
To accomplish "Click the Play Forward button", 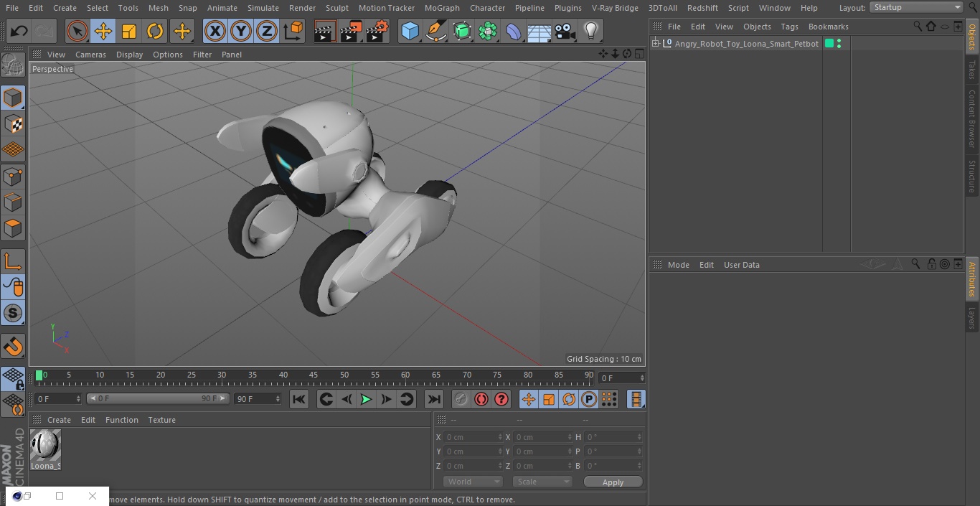I will [366, 399].
